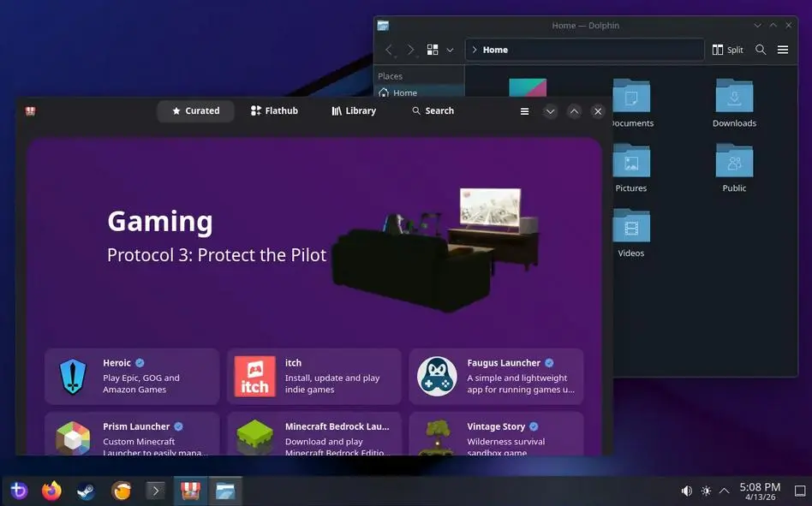Click the Bazaar app icon in title bar
This screenshot has width=812, height=506.
click(x=31, y=110)
